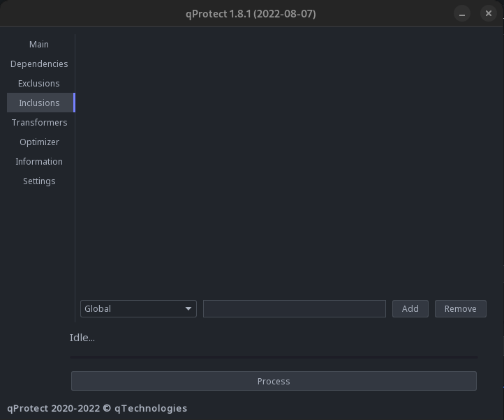Focus the inclusion text input field
The image size is (504, 420).
pos(294,308)
